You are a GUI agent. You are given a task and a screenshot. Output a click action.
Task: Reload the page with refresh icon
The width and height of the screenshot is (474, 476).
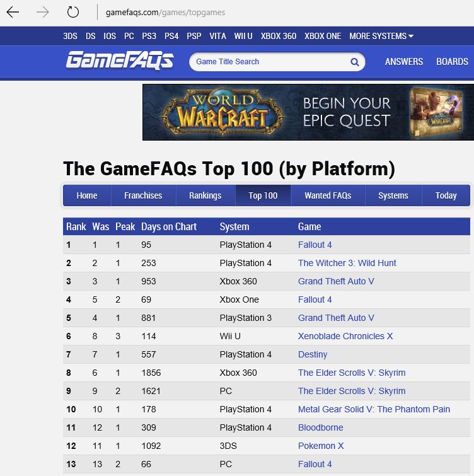tap(73, 12)
